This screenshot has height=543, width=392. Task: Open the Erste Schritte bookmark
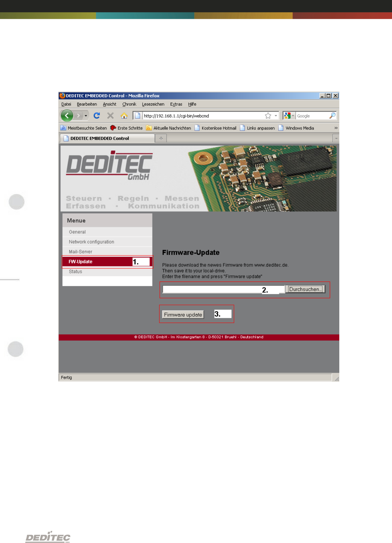point(126,128)
